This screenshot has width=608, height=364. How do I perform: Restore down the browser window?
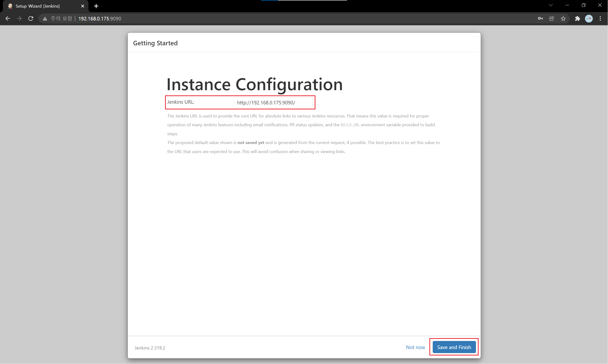point(584,5)
